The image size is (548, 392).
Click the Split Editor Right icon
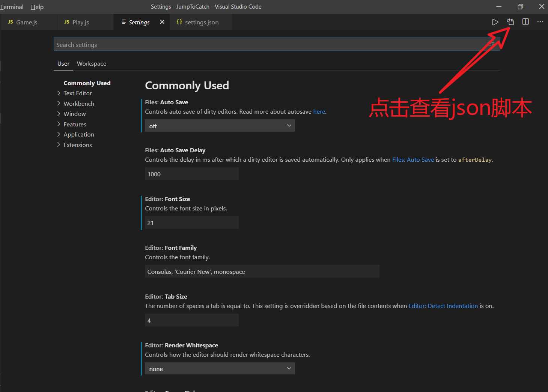tap(525, 22)
